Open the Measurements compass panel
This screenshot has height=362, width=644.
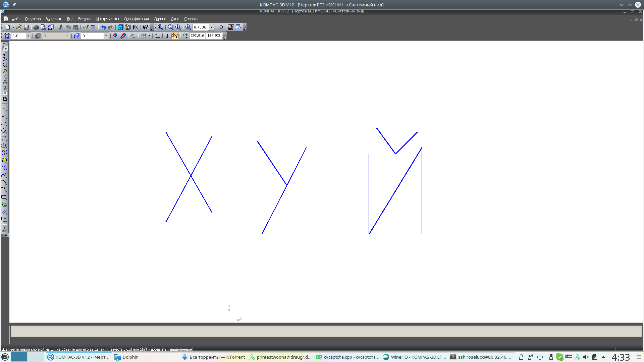click(x=5, y=82)
